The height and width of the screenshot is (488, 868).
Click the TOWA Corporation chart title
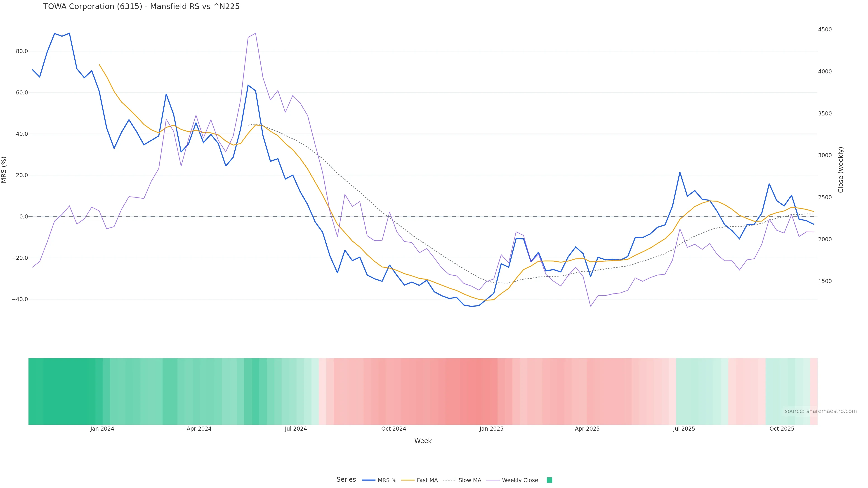click(141, 6)
